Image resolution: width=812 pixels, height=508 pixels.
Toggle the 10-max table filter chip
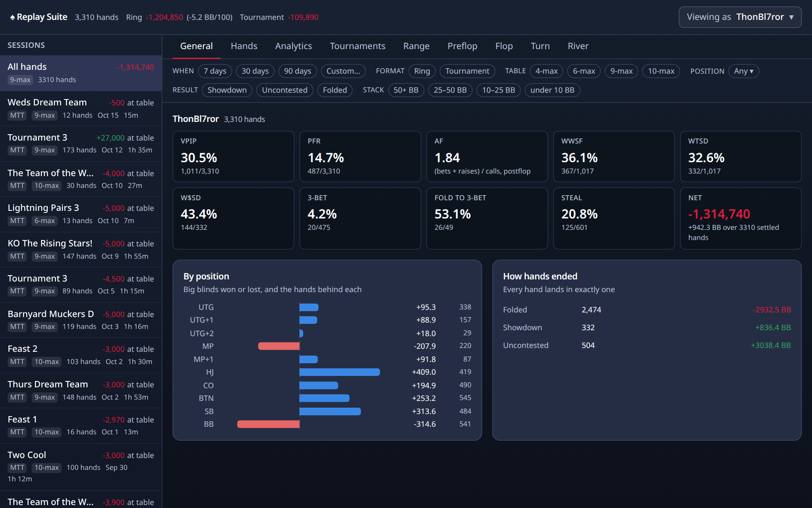(661, 71)
